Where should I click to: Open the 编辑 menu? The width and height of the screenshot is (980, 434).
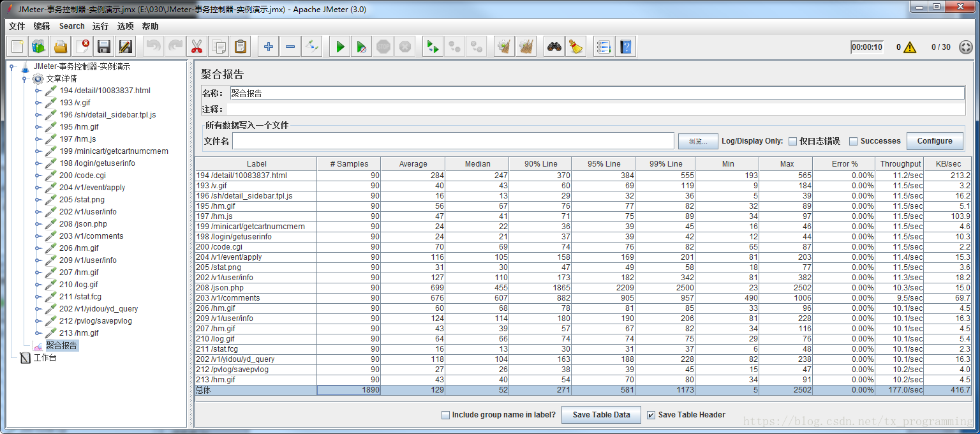pos(41,26)
